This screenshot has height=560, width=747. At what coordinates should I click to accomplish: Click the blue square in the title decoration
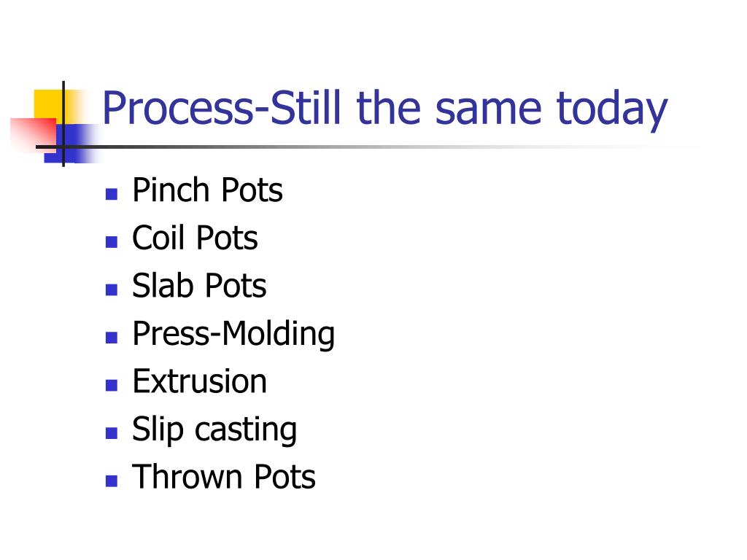coord(71,144)
